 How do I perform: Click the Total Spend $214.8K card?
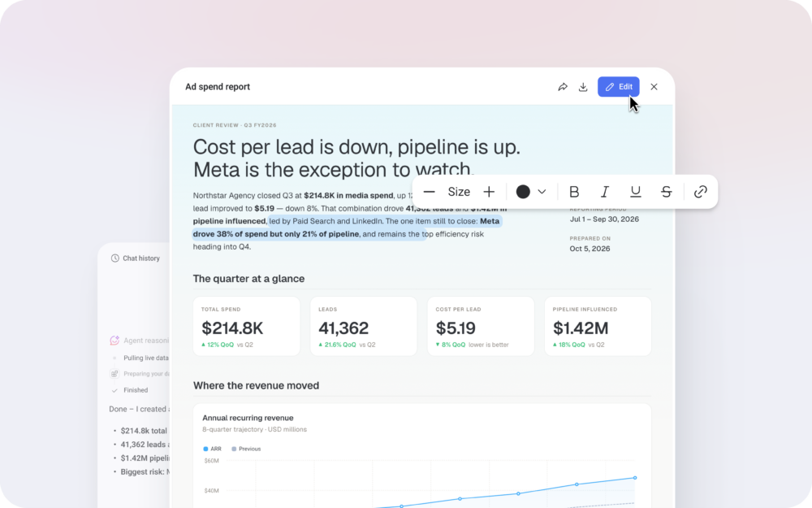pyautogui.click(x=247, y=326)
